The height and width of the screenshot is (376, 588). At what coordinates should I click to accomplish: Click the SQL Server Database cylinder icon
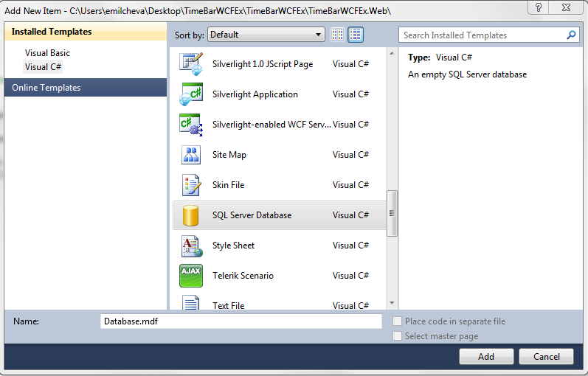point(190,215)
